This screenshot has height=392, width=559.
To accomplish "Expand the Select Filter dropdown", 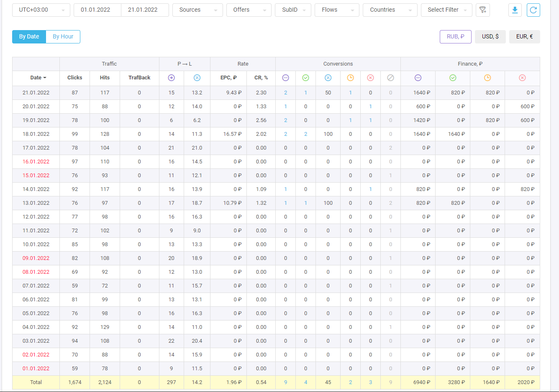I will tap(446, 10).
